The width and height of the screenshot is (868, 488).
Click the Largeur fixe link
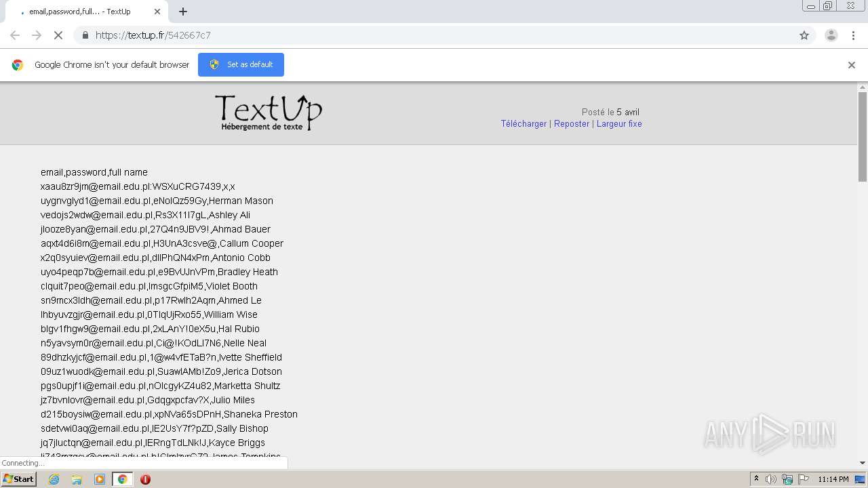(619, 124)
